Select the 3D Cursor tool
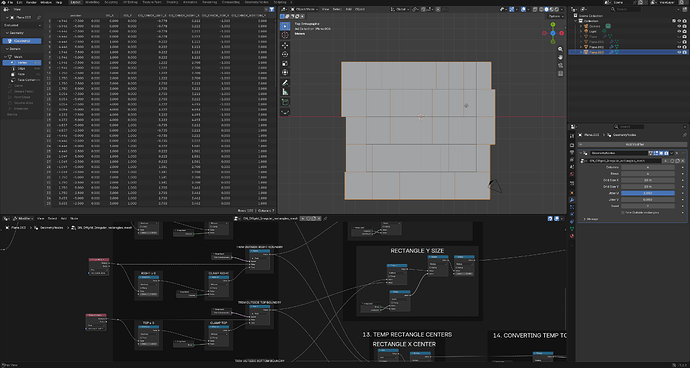The image size is (690, 368). (x=285, y=35)
